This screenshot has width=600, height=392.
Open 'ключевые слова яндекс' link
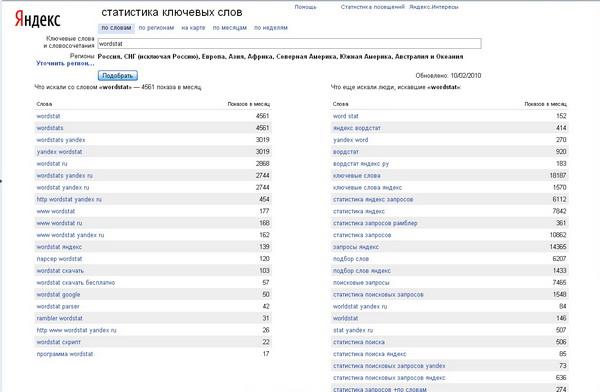click(x=367, y=187)
